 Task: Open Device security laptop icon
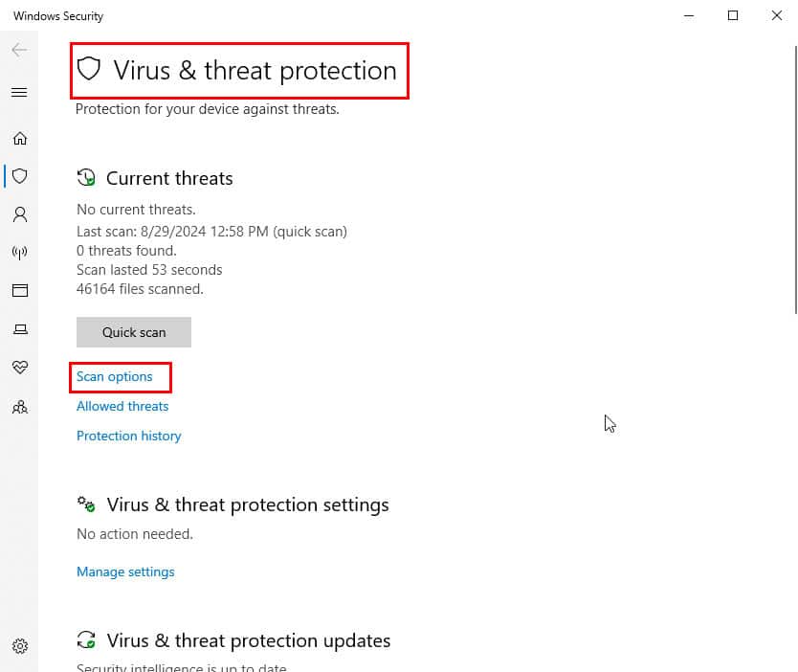(20, 329)
